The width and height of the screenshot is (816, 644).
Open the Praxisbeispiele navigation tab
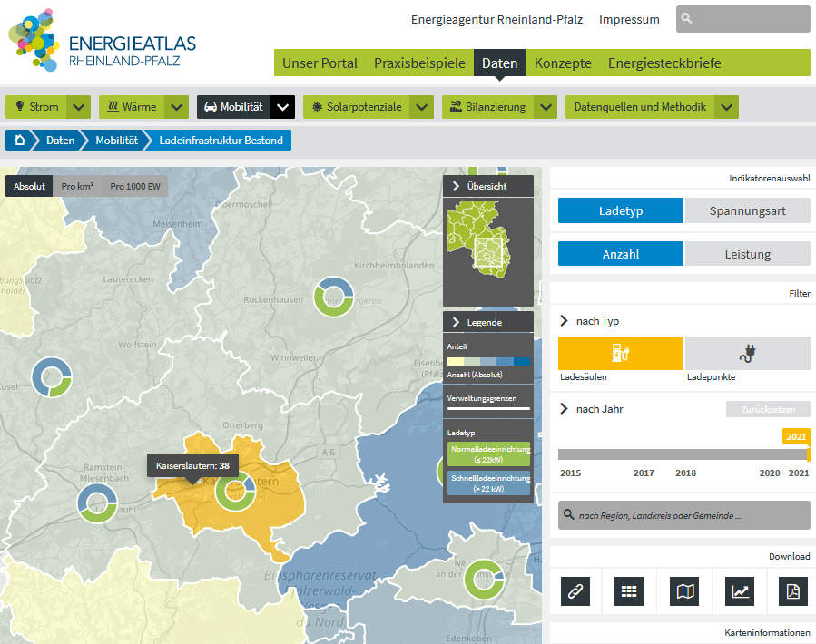click(418, 63)
